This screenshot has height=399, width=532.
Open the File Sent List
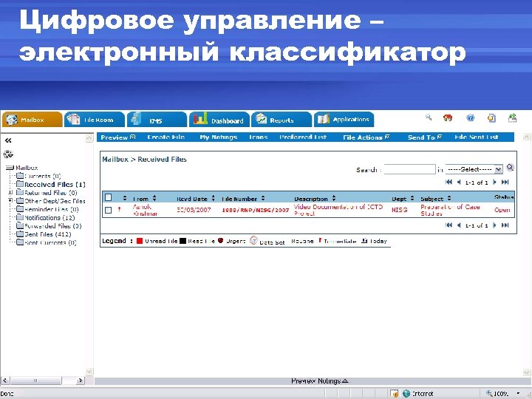(477, 137)
